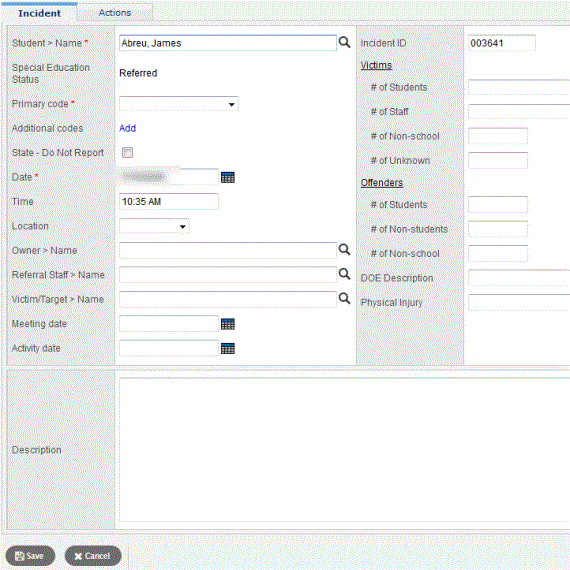Viewport: 570px width, 570px height.
Task: Click the search icon beside Student Name
Action: point(344,43)
